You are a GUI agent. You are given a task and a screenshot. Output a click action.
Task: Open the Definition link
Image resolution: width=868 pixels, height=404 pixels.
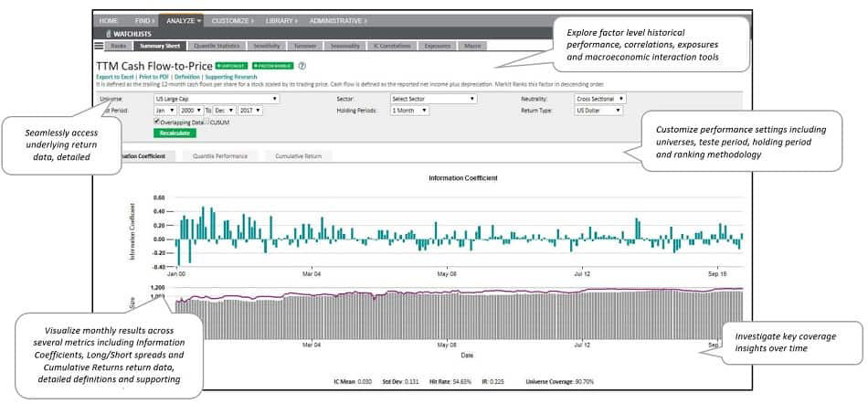click(x=186, y=77)
